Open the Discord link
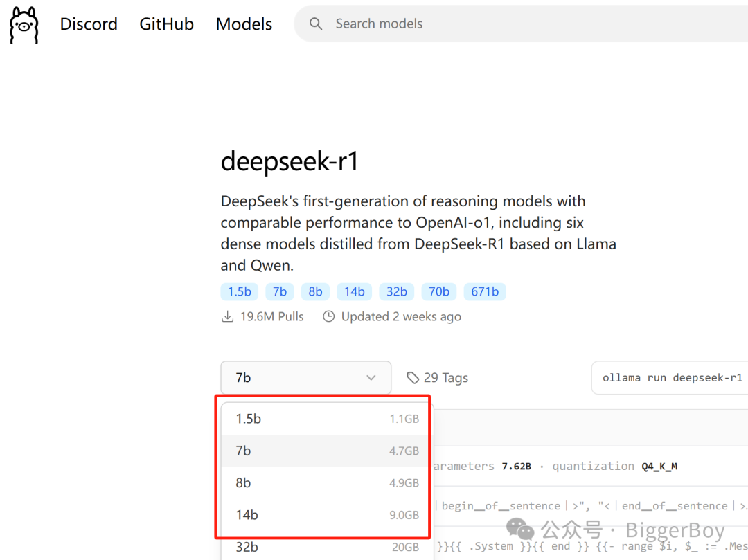This screenshot has height=560, width=748. point(89,24)
